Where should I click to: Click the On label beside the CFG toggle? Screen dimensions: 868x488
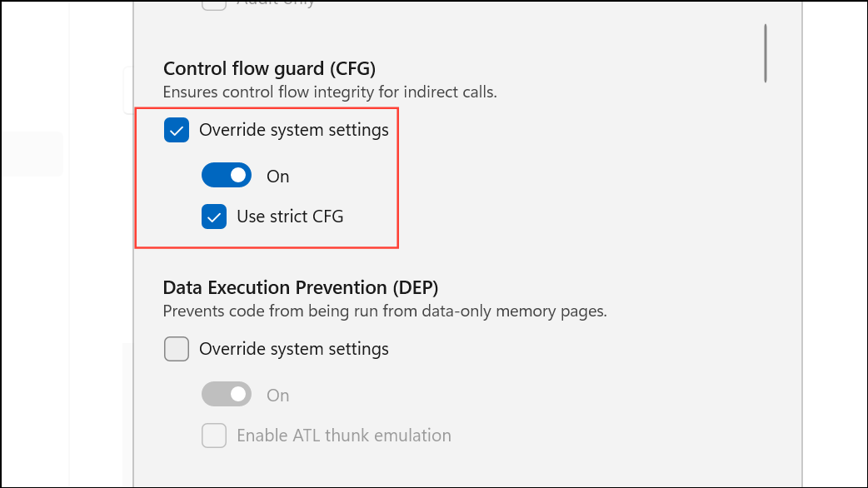coord(277,175)
